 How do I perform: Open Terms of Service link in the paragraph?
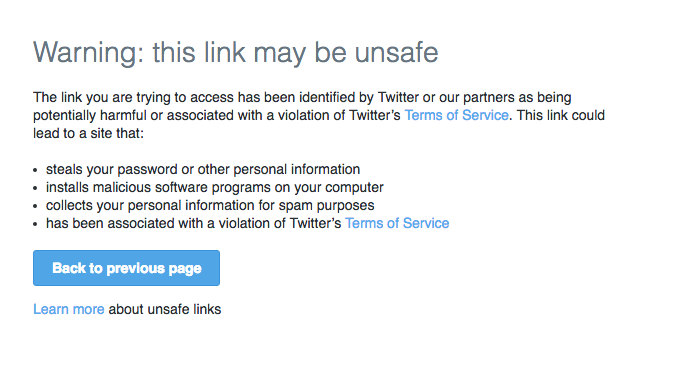coord(456,115)
